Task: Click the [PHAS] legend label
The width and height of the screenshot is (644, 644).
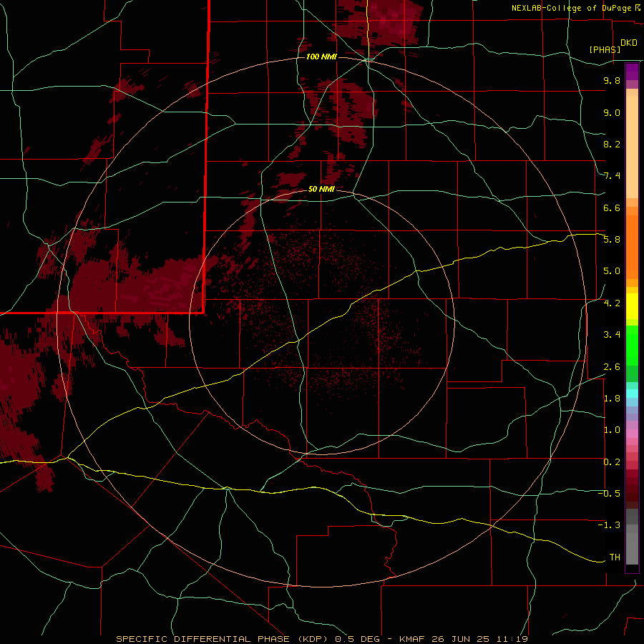Action: 605,49
